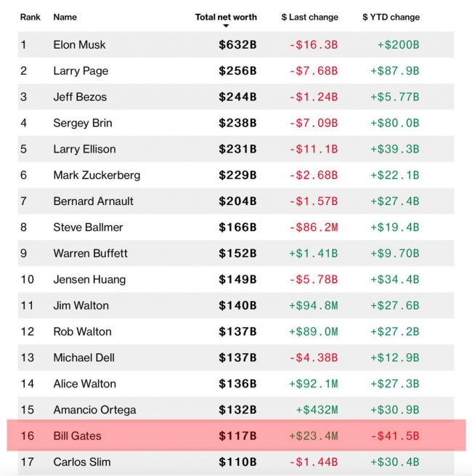Click the $ YTD change column header
The width and height of the screenshot is (472, 476).
[x=391, y=17]
